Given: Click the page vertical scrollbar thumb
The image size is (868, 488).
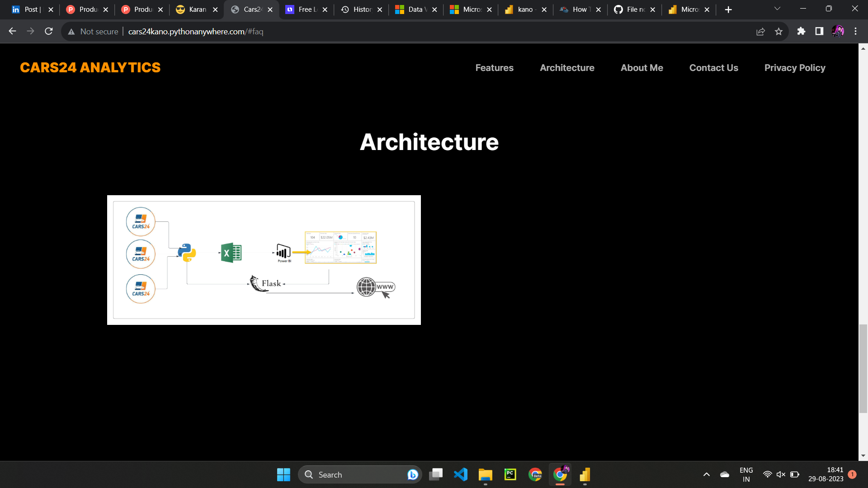Looking at the screenshot, I should [x=863, y=368].
